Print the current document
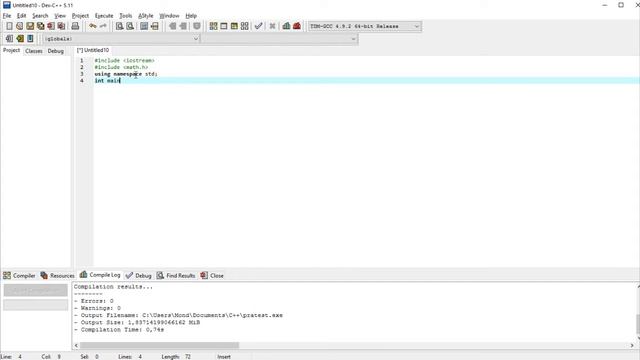This screenshot has height=360, width=640. 75,26
